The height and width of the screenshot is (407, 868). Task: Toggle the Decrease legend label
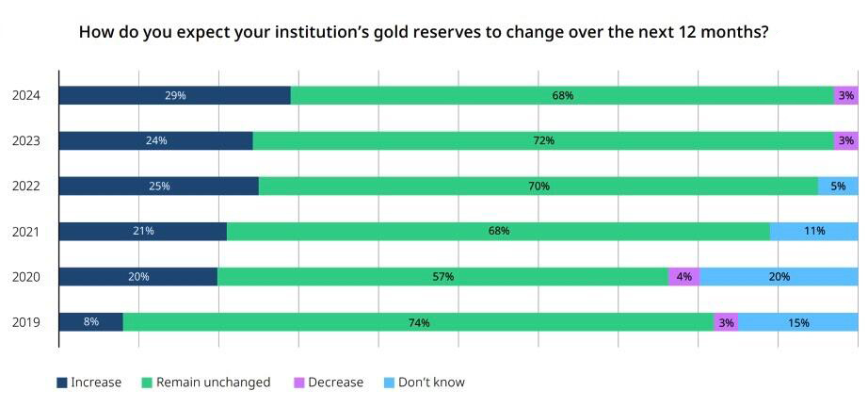point(335,383)
